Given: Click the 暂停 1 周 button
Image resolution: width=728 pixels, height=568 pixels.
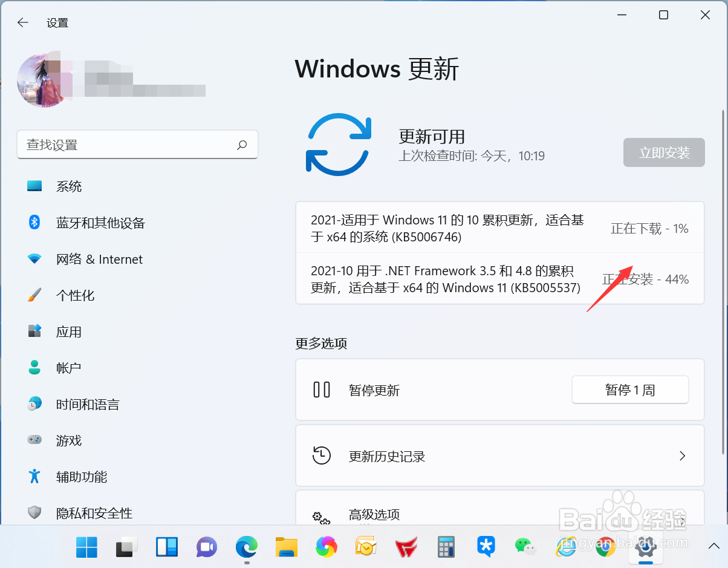Looking at the screenshot, I should pyautogui.click(x=630, y=390).
